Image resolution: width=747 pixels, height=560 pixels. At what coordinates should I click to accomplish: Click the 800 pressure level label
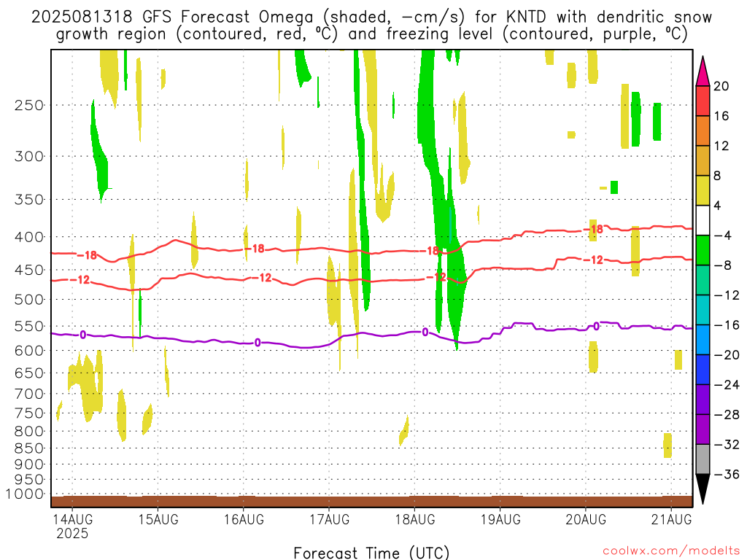(x=29, y=432)
